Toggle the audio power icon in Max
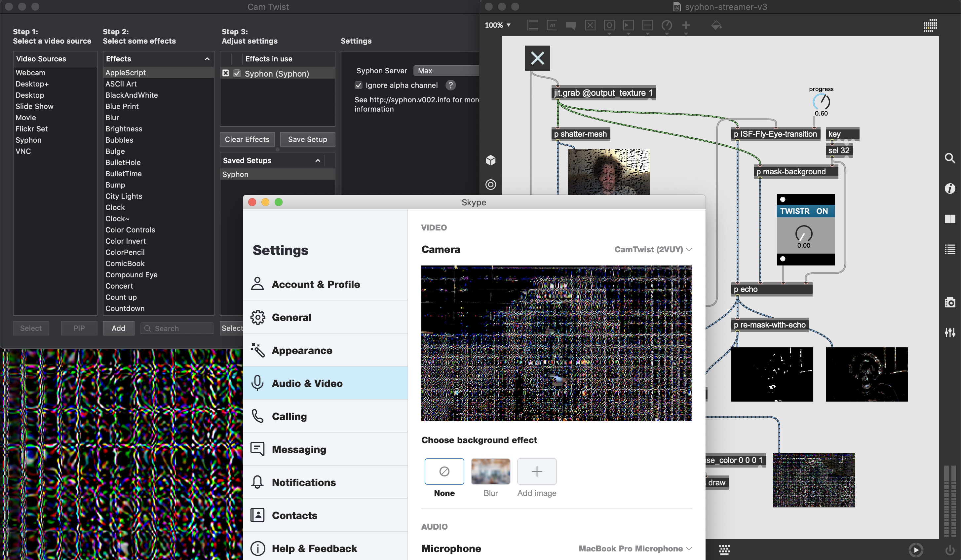Viewport: 961px width, 560px height. tap(949, 550)
